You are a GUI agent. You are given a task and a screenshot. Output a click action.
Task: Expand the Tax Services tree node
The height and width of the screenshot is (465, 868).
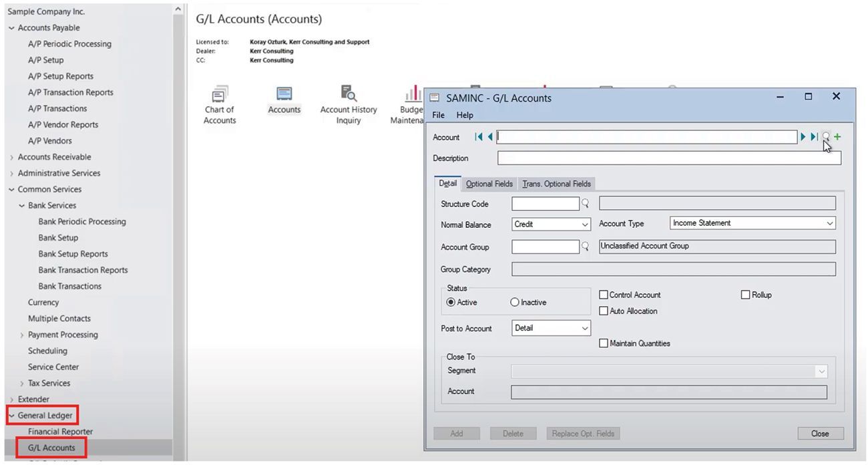22,383
